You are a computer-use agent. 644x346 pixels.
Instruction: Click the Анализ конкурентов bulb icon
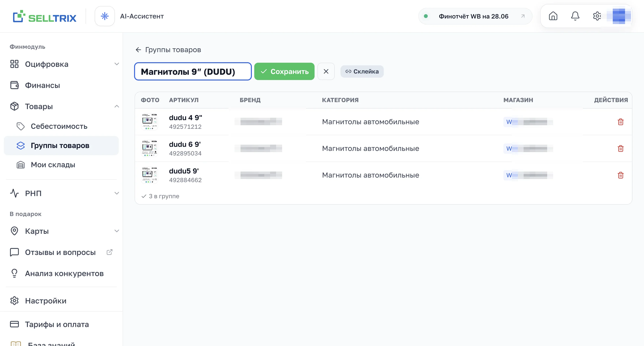click(x=14, y=273)
